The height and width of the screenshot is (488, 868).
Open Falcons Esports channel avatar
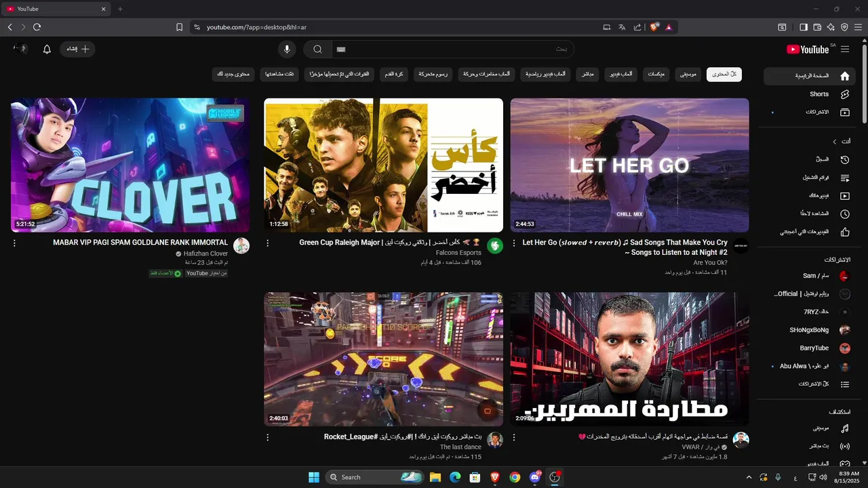pyautogui.click(x=495, y=245)
